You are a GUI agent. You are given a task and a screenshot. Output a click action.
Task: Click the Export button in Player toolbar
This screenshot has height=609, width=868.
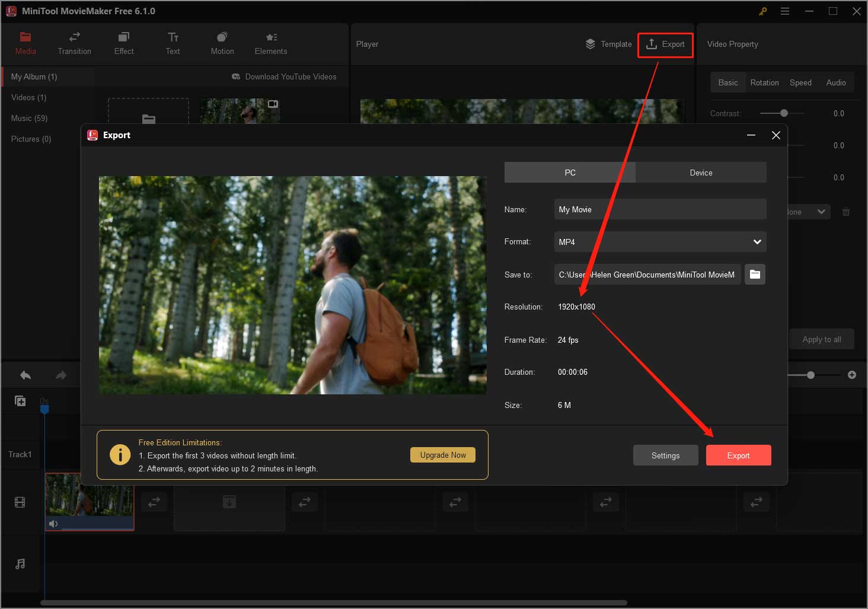coord(665,44)
